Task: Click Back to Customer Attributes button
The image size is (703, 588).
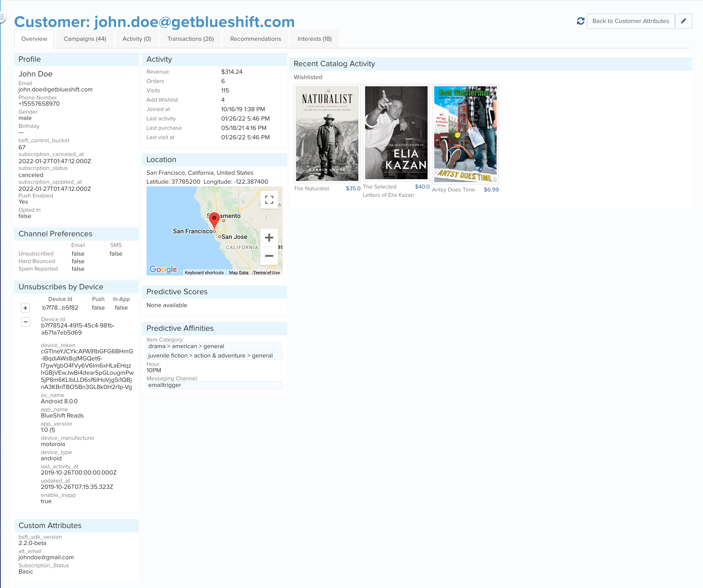Action: click(x=630, y=21)
